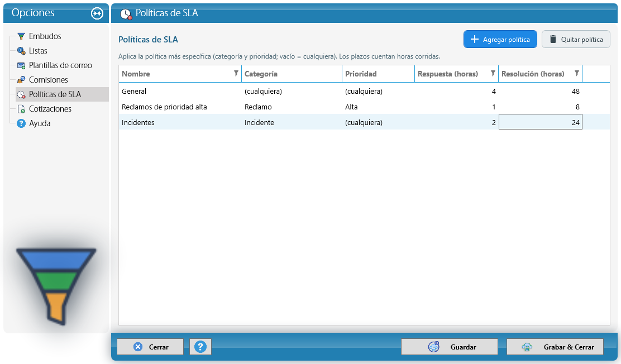621x364 pixels.
Task: Click the Listas gear icon
Action: point(21,51)
